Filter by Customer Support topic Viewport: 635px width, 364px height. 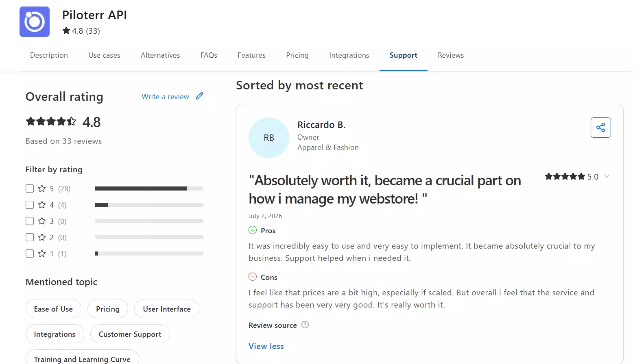click(130, 334)
